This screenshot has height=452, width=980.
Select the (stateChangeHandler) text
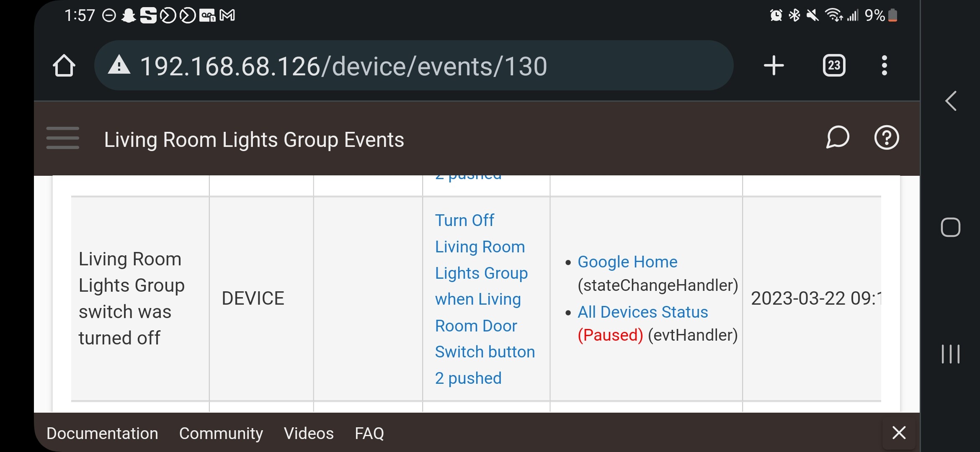658,285
